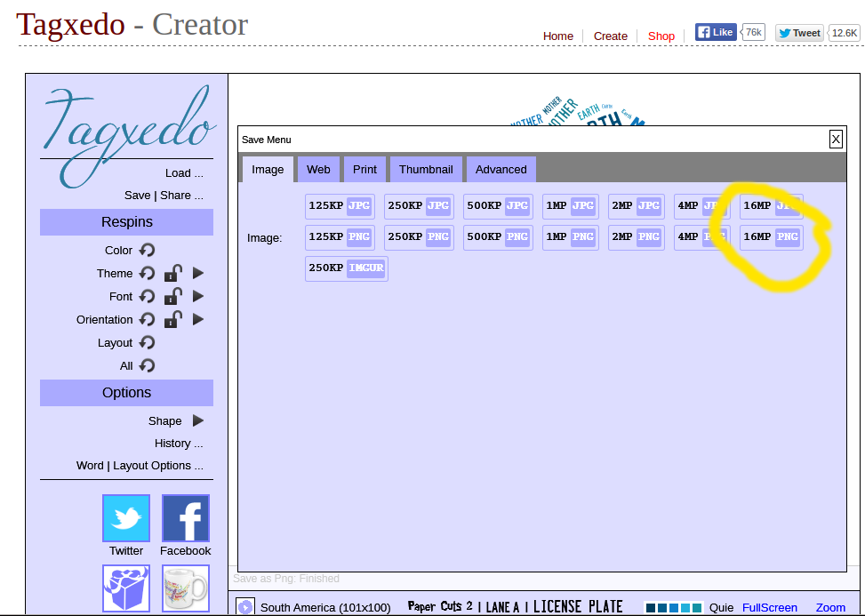Go to Home in the top navigation
Viewport: 865px width, 616px height.
coord(557,36)
